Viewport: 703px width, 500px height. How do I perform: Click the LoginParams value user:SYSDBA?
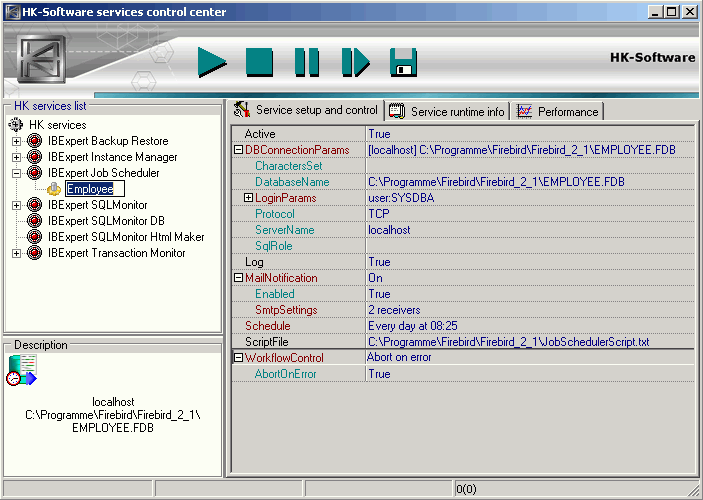click(x=530, y=198)
